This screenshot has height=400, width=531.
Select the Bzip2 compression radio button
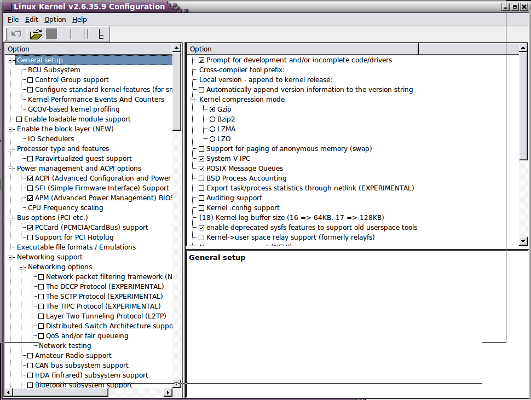click(x=212, y=119)
